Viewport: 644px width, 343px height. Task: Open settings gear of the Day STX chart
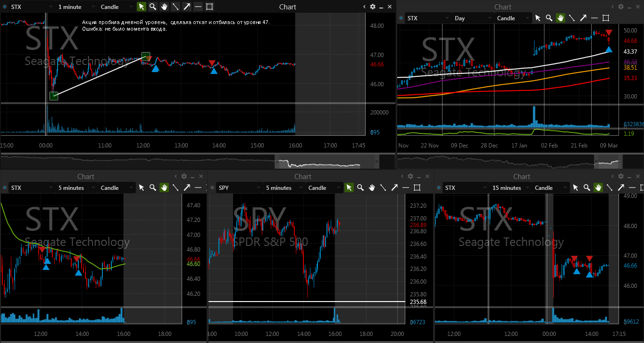click(621, 7)
